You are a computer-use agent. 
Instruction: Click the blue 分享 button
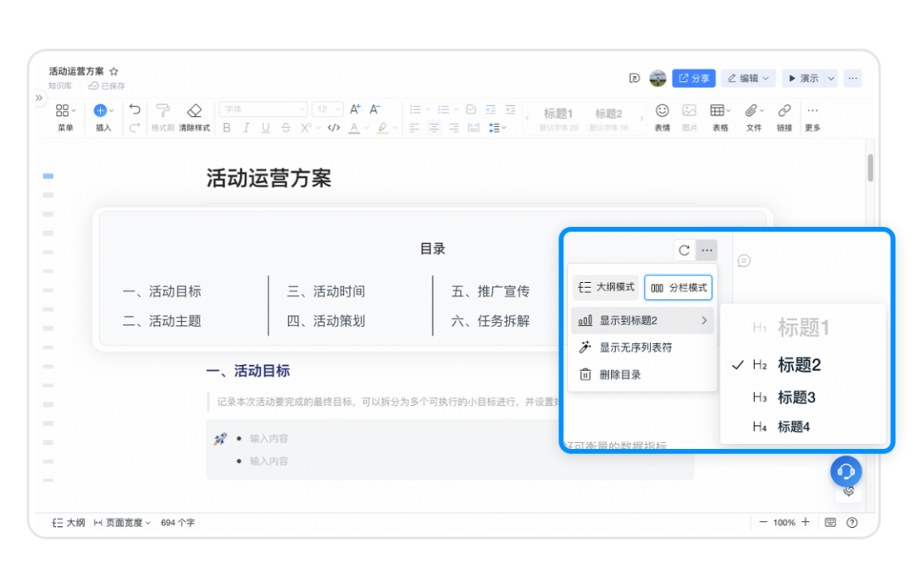click(x=693, y=78)
